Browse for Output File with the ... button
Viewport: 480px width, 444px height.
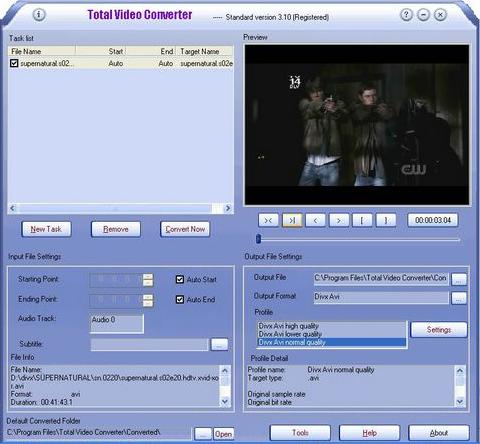[459, 279]
